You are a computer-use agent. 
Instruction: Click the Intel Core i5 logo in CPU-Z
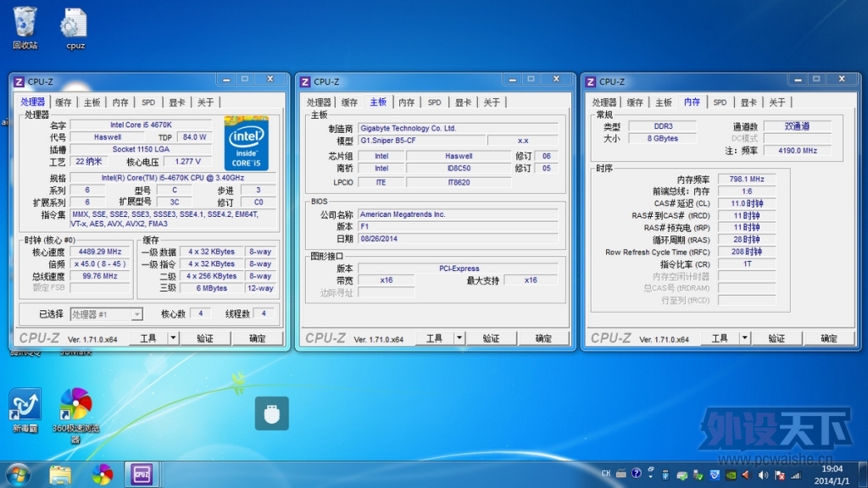tap(247, 142)
